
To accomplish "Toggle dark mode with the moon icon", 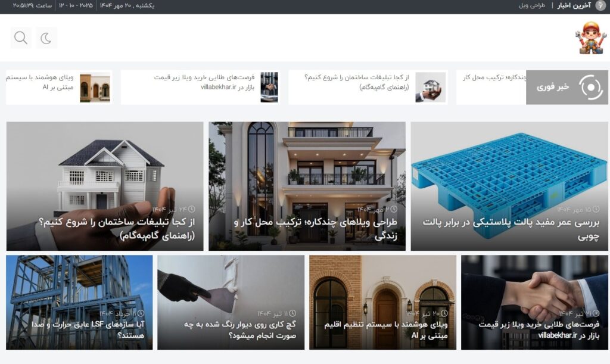I will [x=46, y=38].
